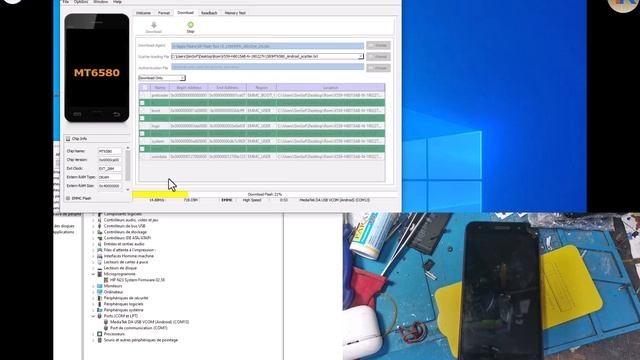Click the Contrôleurs de bus USB icon
The image size is (640, 360).
point(99,226)
